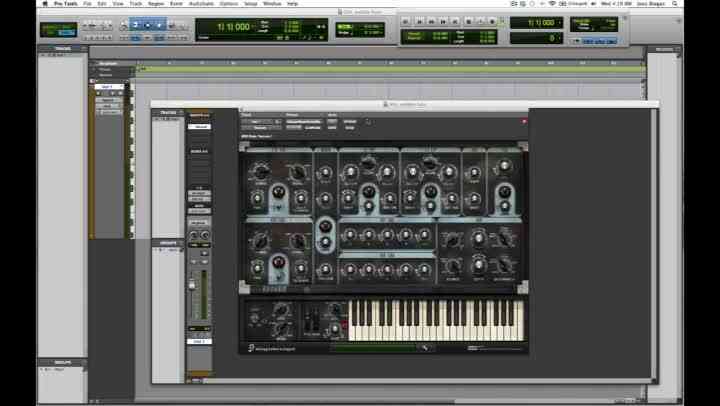Viewport: 720px width, 406px height.
Task: Click VTO One large Shape knob
Action: [279, 192]
